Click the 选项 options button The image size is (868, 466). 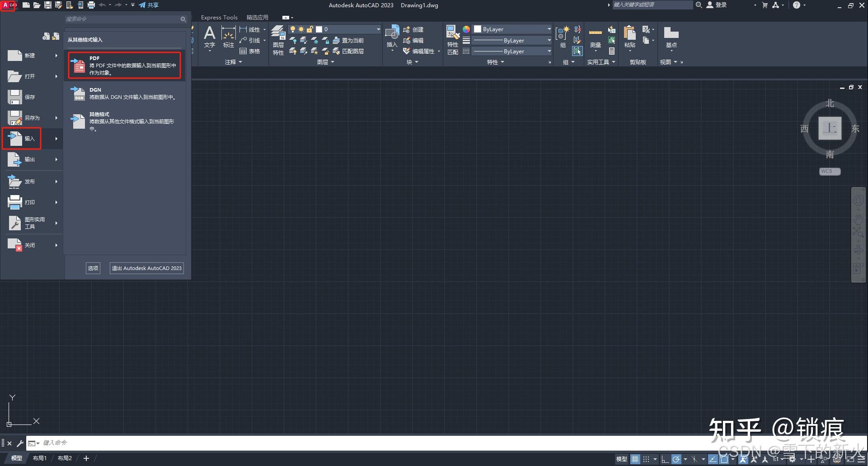[93, 268]
